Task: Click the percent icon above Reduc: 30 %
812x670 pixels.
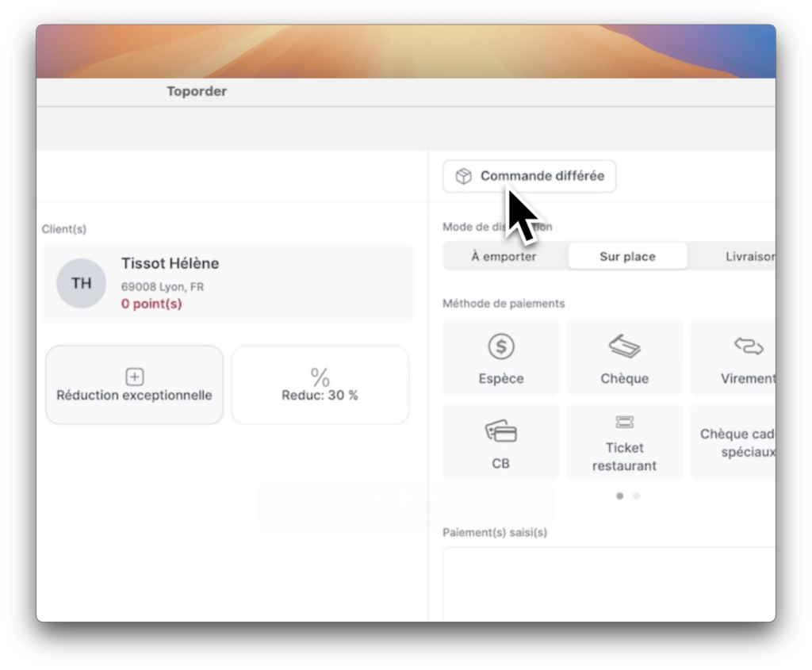Action: pos(320,377)
